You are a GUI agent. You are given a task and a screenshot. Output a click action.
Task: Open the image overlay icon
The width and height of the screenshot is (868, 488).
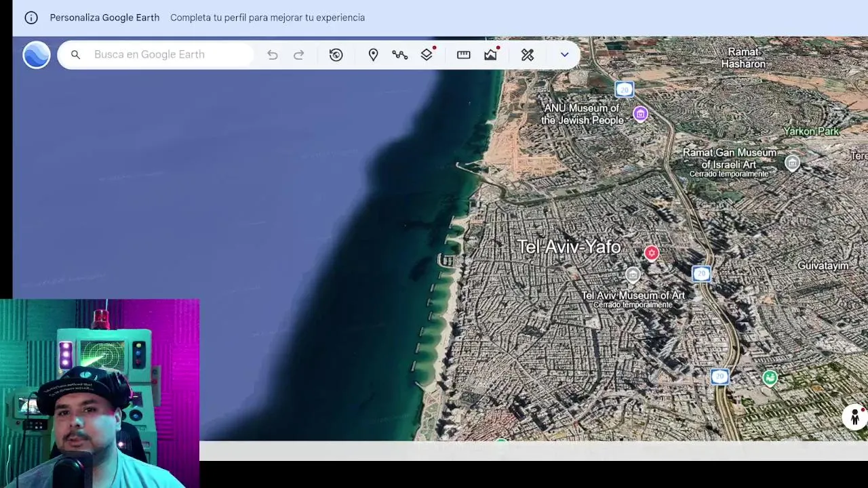click(492, 54)
